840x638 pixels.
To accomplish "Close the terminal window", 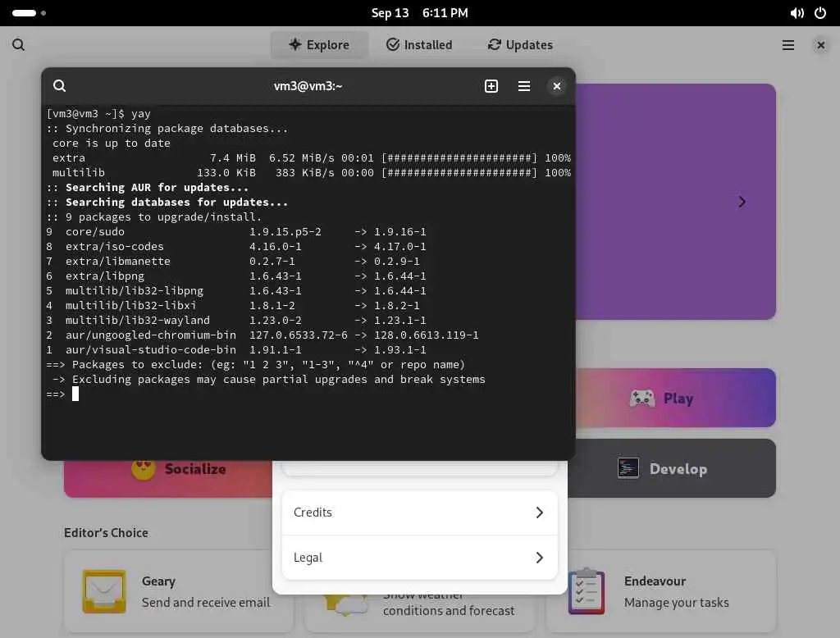I will [557, 86].
